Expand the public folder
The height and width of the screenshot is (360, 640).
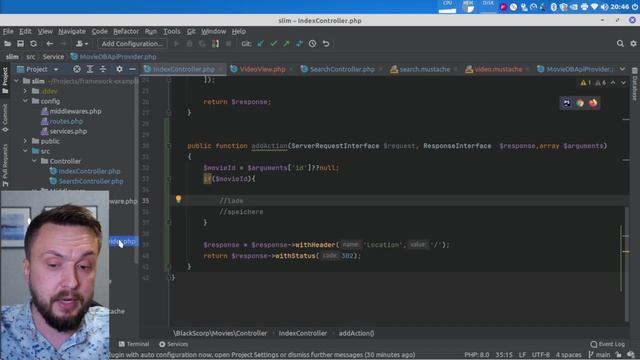coord(25,141)
